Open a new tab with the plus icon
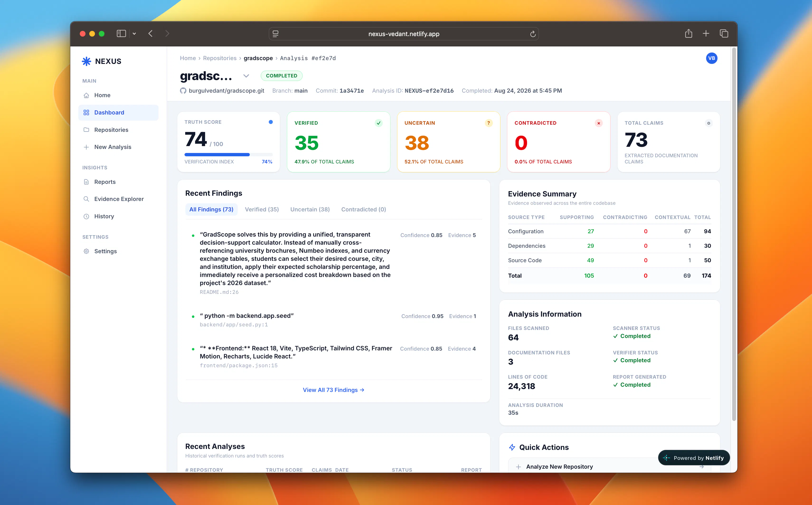This screenshot has height=505, width=812. pos(706,33)
